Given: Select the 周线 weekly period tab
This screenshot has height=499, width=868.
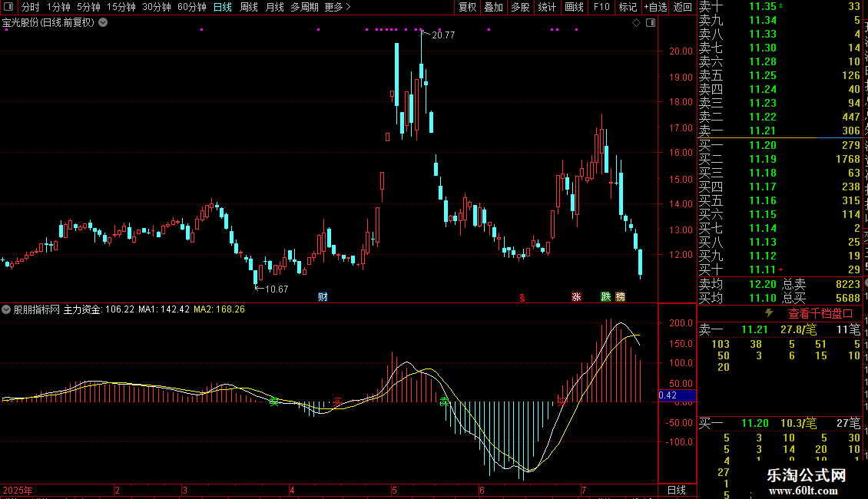Looking at the screenshot, I should [x=249, y=7].
